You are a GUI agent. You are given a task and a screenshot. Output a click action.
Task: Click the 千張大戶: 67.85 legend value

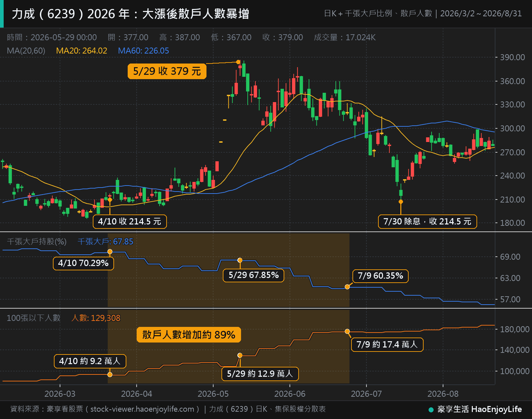tap(105, 241)
